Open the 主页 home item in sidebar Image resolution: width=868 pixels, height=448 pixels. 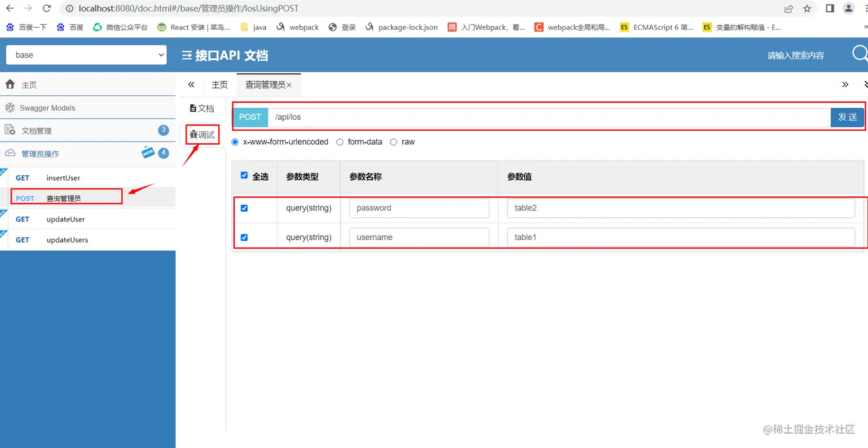point(88,84)
